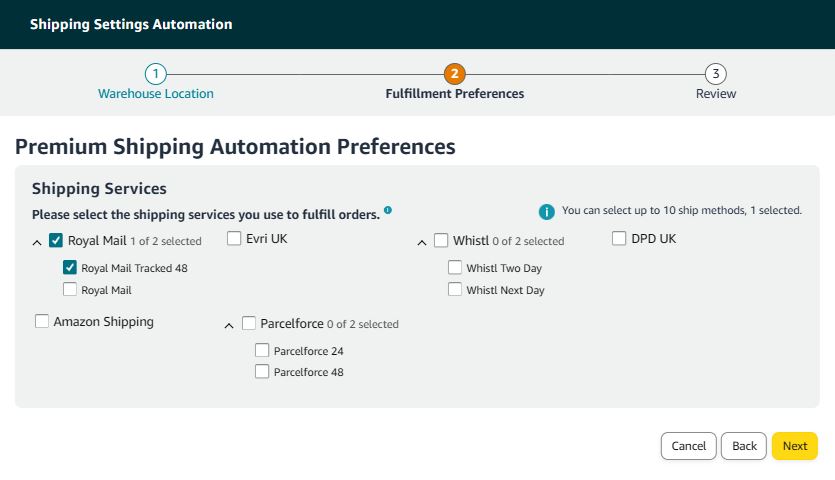Click the small info icon after fulfill orders text
Image resolution: width=835 pixels, height=480 pixels.
point(388,210)
